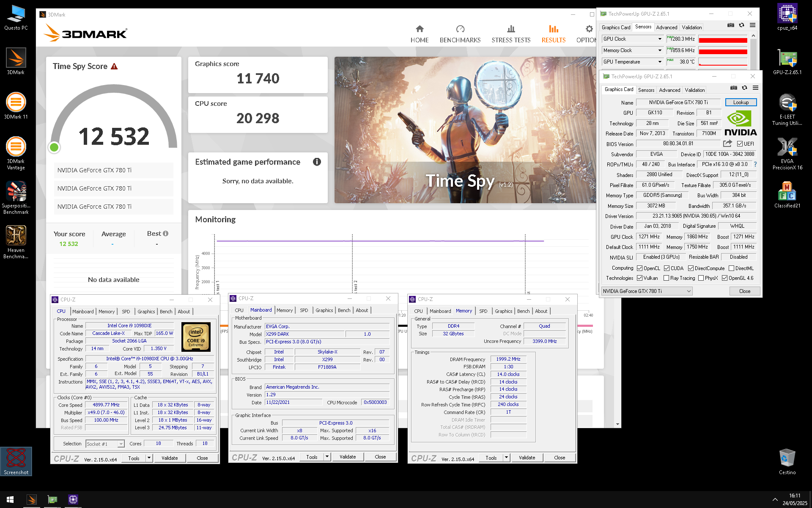The width and height of the screenshot is (812, 508).
Task: Open Cestino recycle bin icon
Action: (787, 462)
